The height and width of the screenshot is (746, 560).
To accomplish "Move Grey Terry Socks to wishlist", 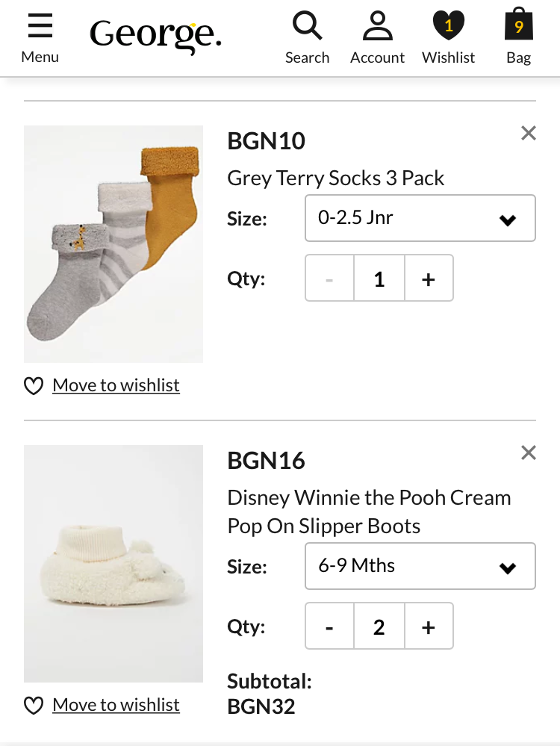I will 116,385.
